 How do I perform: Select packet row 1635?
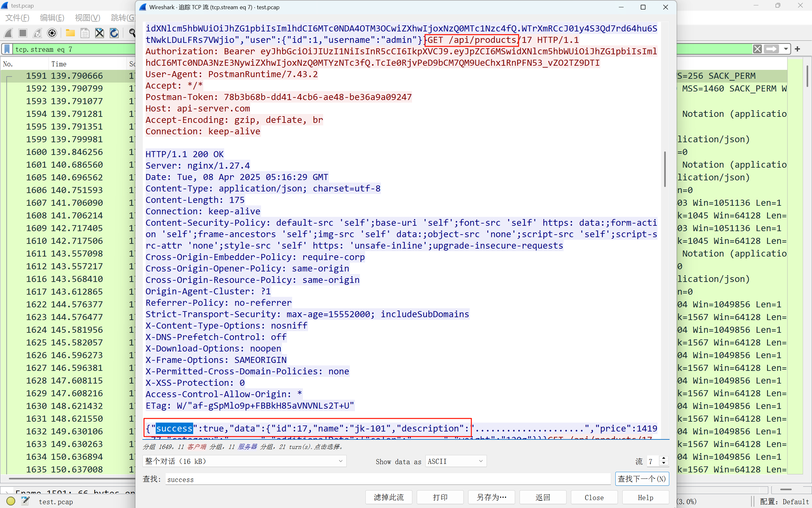coord(68,469)
